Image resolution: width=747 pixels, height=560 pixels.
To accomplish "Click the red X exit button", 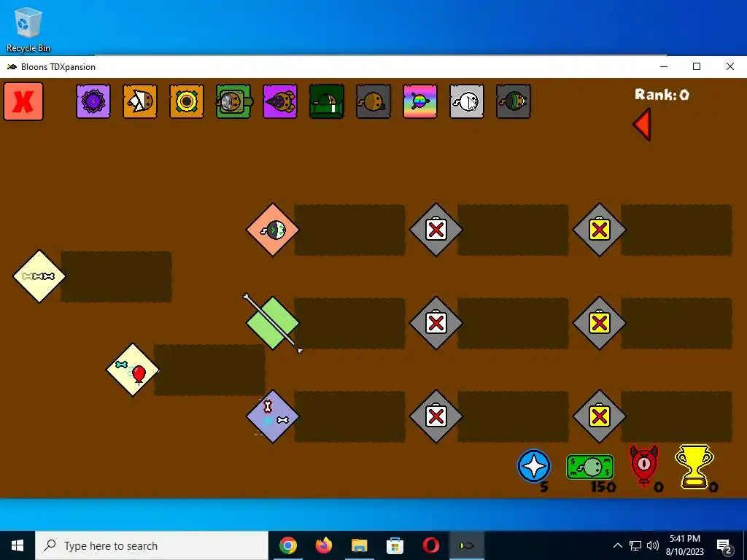I will click(x=23, y=101).
